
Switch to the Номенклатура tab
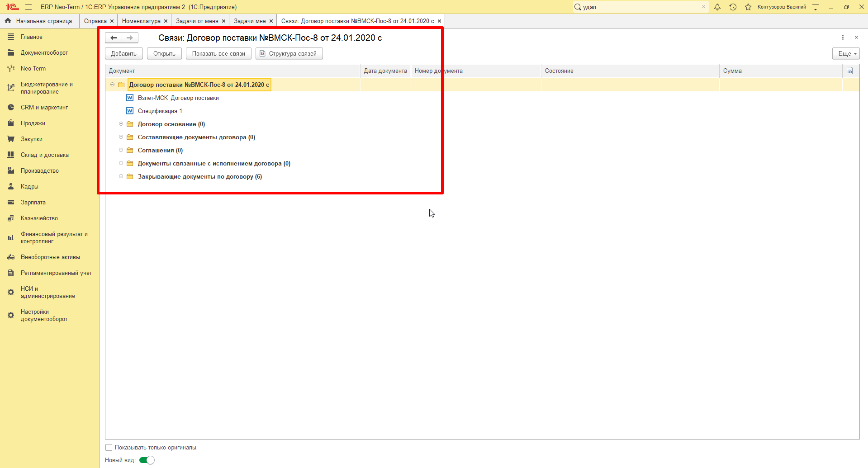click(141, 21)
